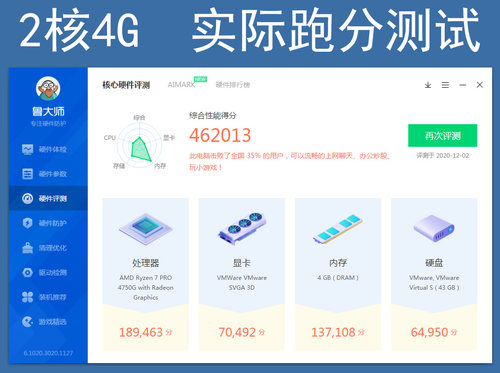
Task: Open the three-line main menu icon
Action: pos(445,85)
